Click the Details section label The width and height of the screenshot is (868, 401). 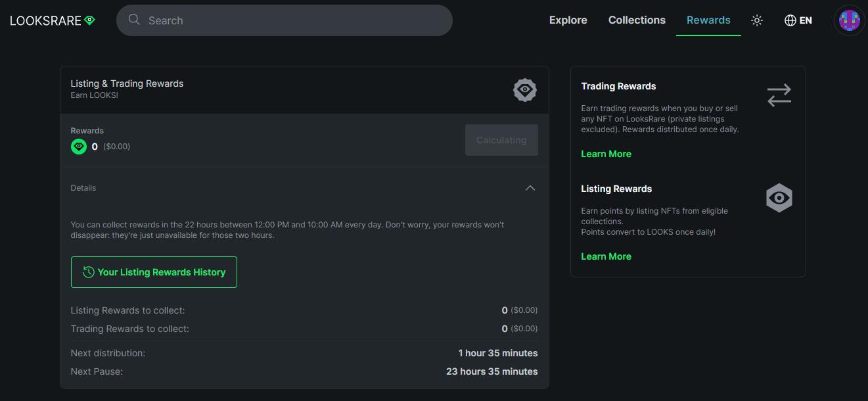[83, 188]
